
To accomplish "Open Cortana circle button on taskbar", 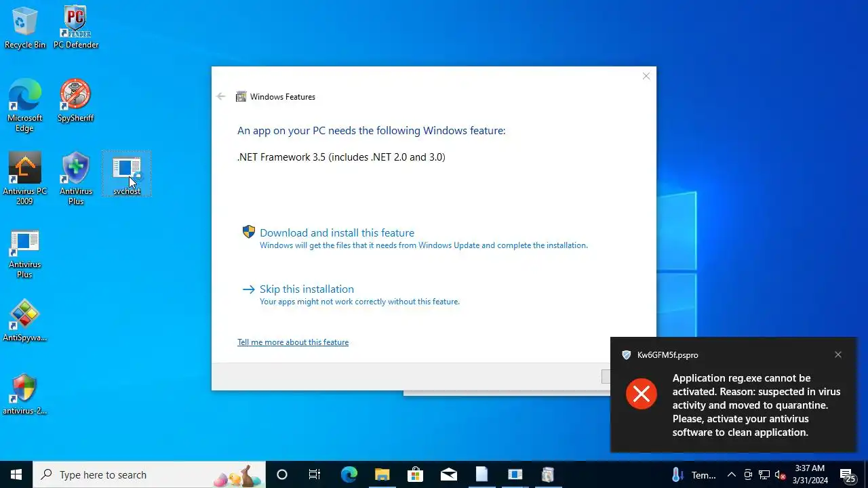I will click(x=282, y=474).
